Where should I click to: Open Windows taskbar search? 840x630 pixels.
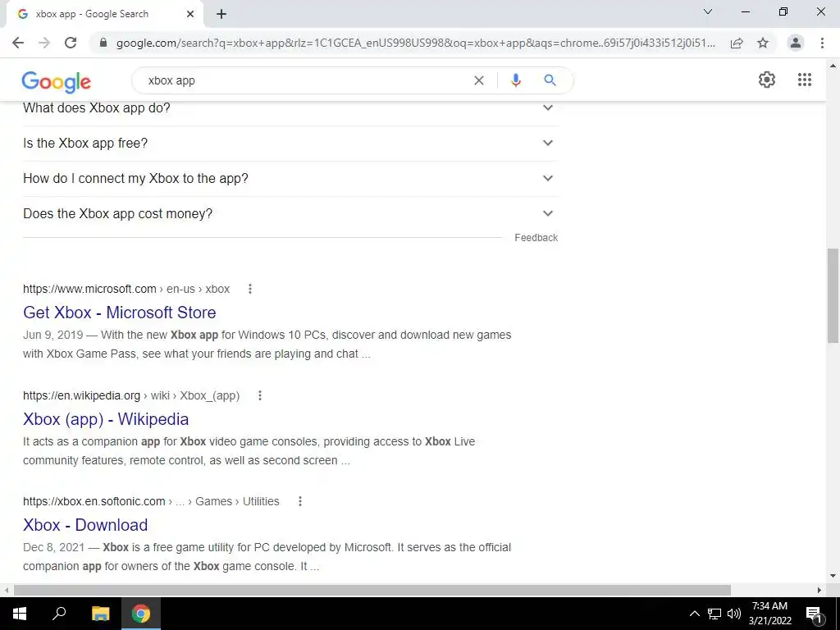coord(59,614)
